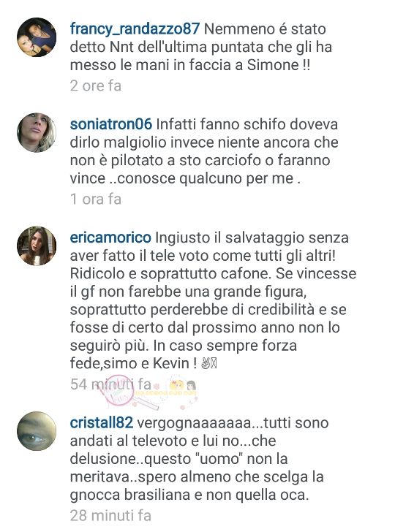Image resolution: width=395 pixels, height=532 pixels.
Task: Select francy_randazzo87's comment about Simone
Action: coord(200,47)
